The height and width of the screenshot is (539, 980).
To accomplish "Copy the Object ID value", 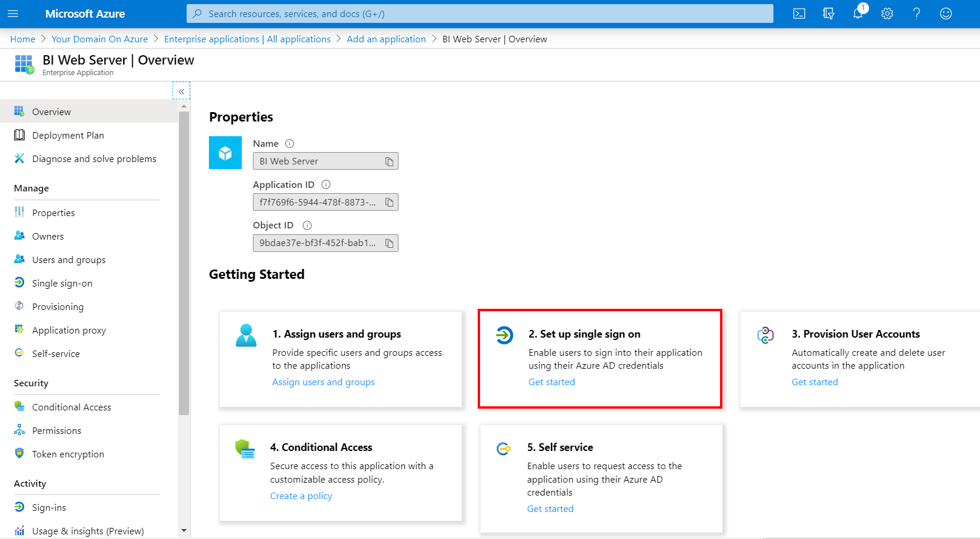I will coord(389,243).
